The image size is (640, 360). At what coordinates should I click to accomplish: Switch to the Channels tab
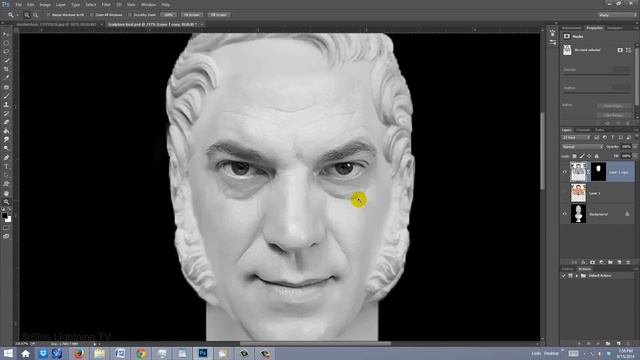coord(583,130)
